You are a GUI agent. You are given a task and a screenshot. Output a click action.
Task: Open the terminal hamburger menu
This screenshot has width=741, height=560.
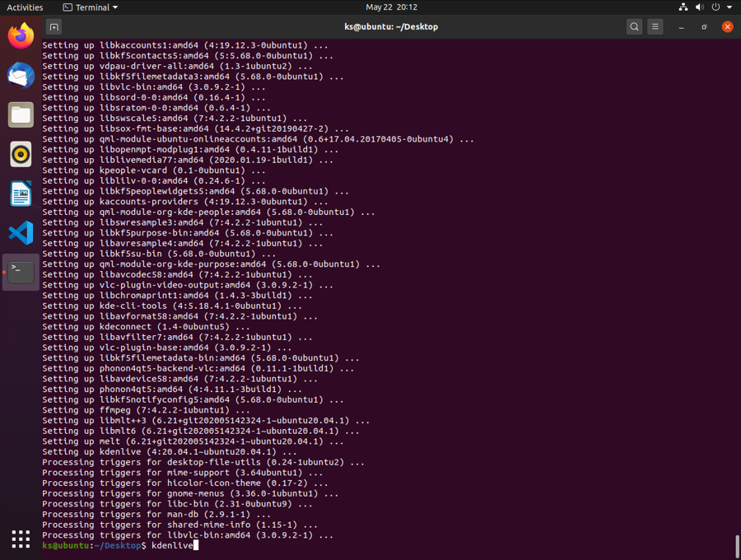pos(655,27)
